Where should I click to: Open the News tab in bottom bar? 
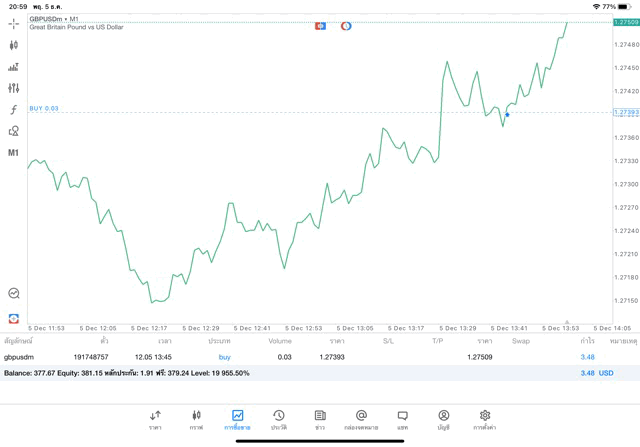(x=320, y=419)
